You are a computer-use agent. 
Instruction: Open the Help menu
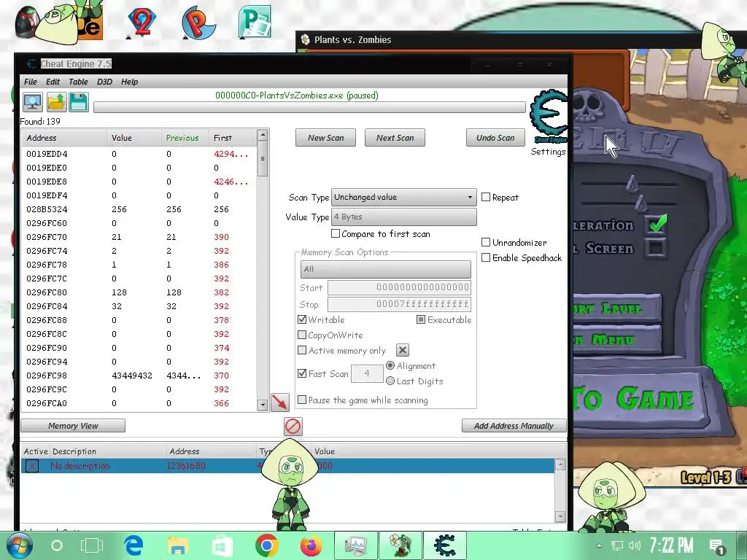(129, 82)
